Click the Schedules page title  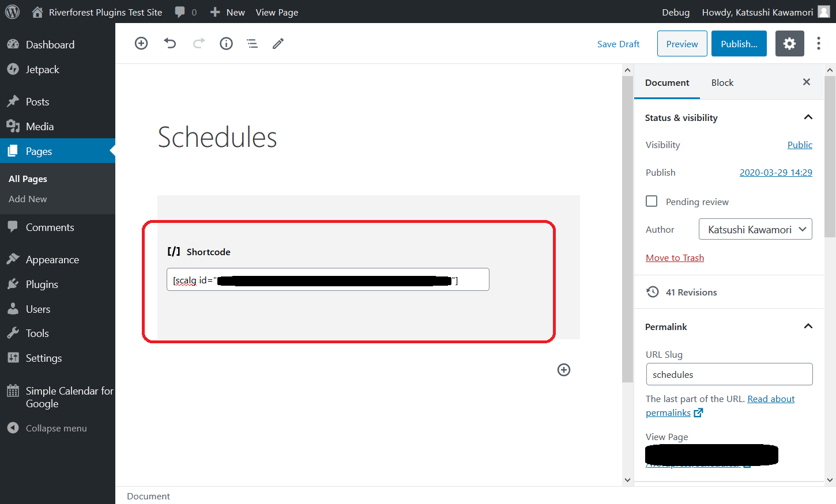tap(217, 137)
